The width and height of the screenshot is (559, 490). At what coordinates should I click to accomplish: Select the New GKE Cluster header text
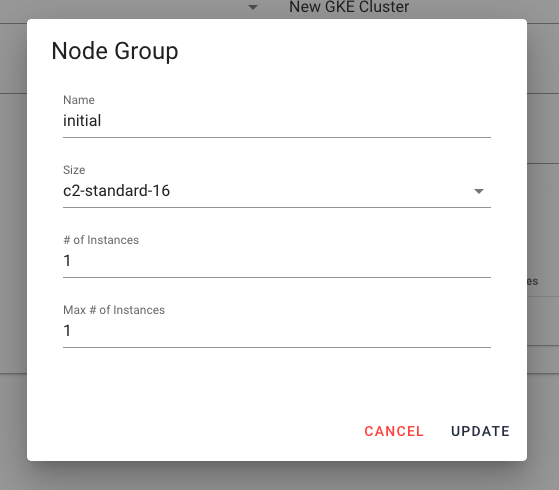349,7
